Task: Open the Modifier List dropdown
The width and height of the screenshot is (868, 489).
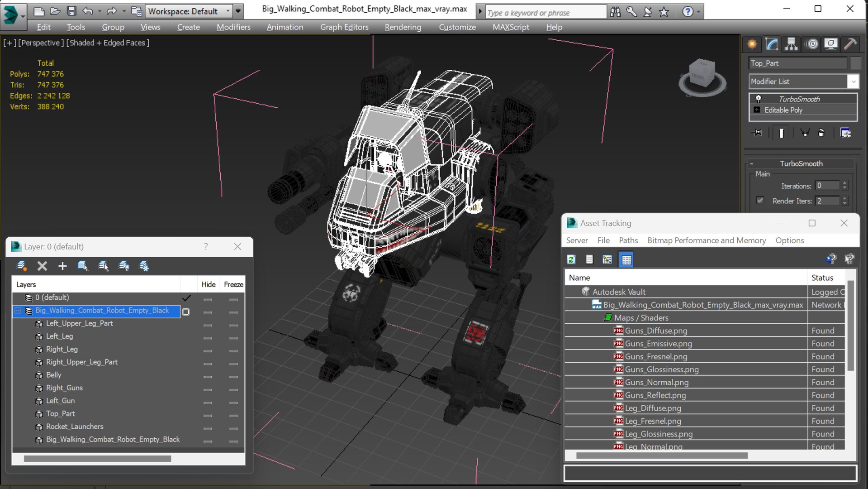Action: point(853,81)
